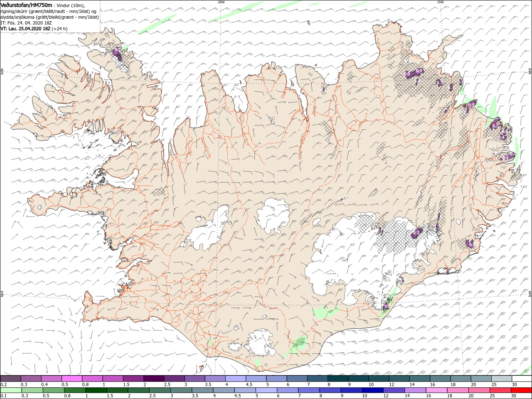Click the '0.7' precipitation value on the map
Image resolution: width=532 pixels, height=399 pixels.
pyautogui.click(x=390, y=299)
